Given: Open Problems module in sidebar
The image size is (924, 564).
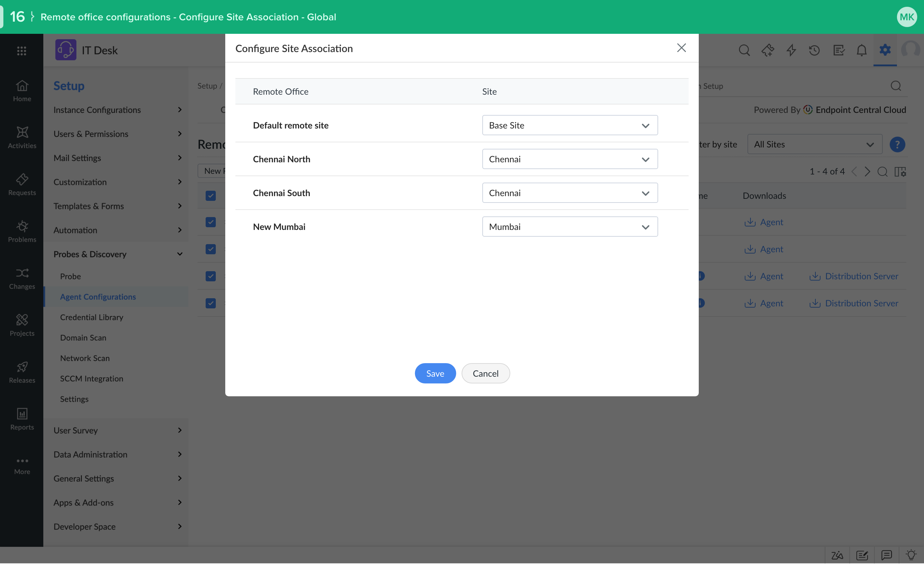Looking at the screenshot, I should (22, 231).
